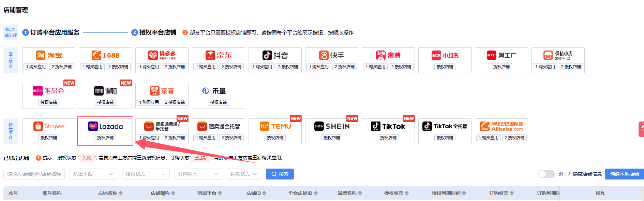Click Shopee 授权店铺 button
The image size is (644, 201).
(49, 138)
